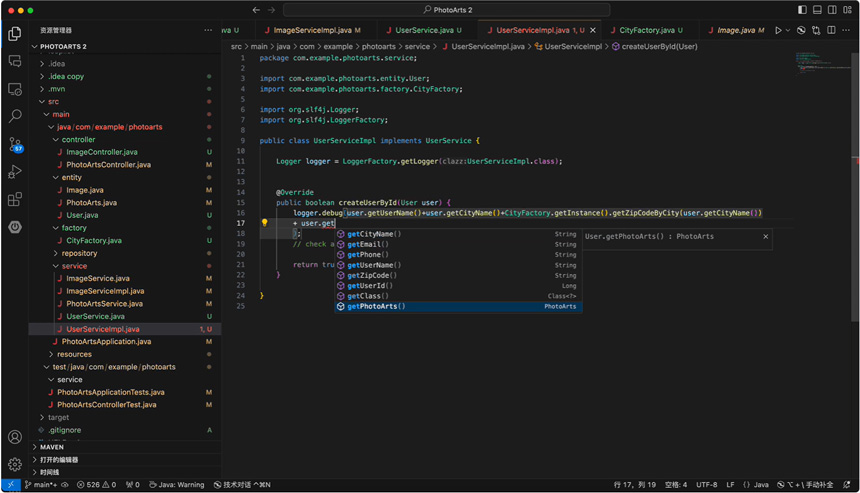
Task: Click the Java: Warning status item
Action: point(177,485)
